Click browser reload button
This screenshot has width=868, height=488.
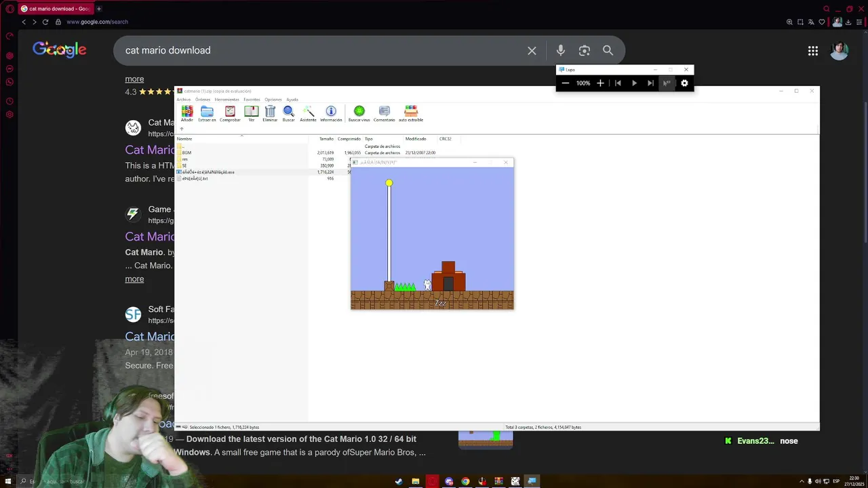[x=45, y=22]
